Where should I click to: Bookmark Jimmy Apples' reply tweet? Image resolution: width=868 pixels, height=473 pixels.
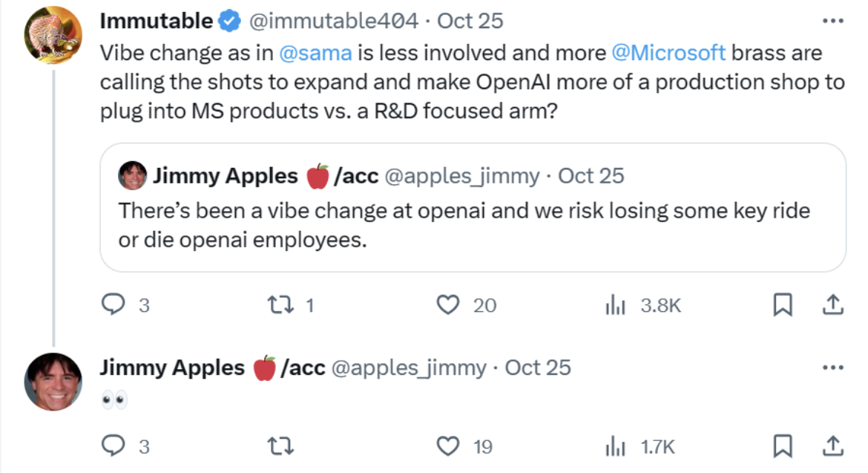[783, 446]
